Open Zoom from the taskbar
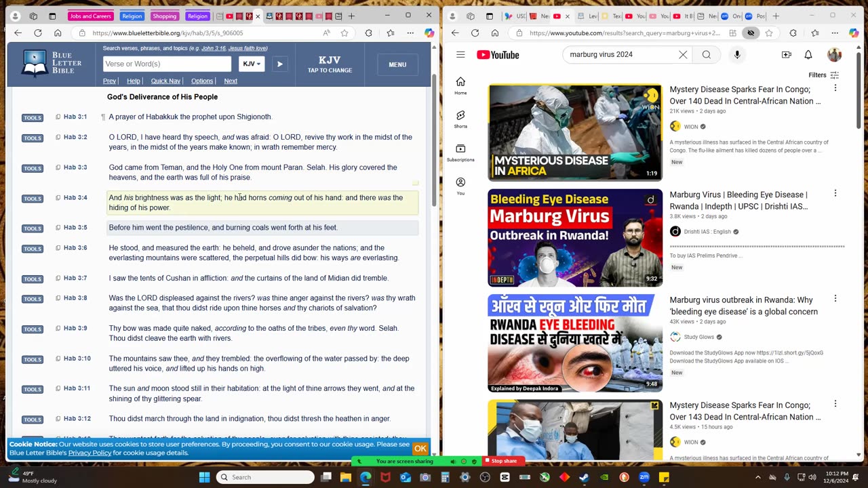 click(x=644, y=477)
